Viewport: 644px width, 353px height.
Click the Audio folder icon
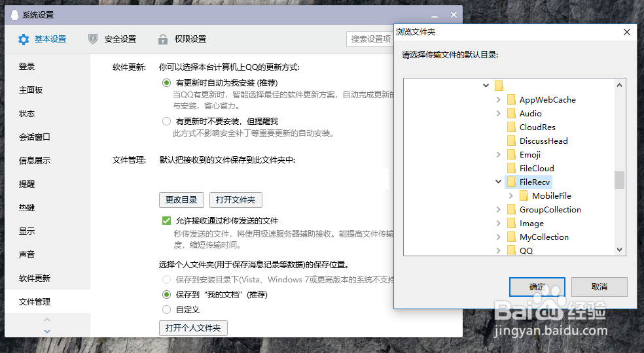point(511,113)
